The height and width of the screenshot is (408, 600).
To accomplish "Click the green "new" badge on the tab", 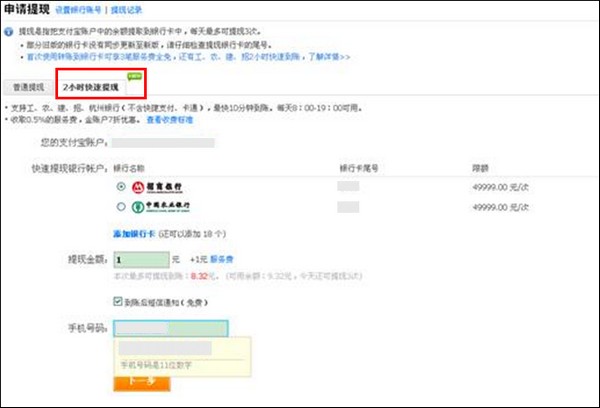I will coord(135,77).
